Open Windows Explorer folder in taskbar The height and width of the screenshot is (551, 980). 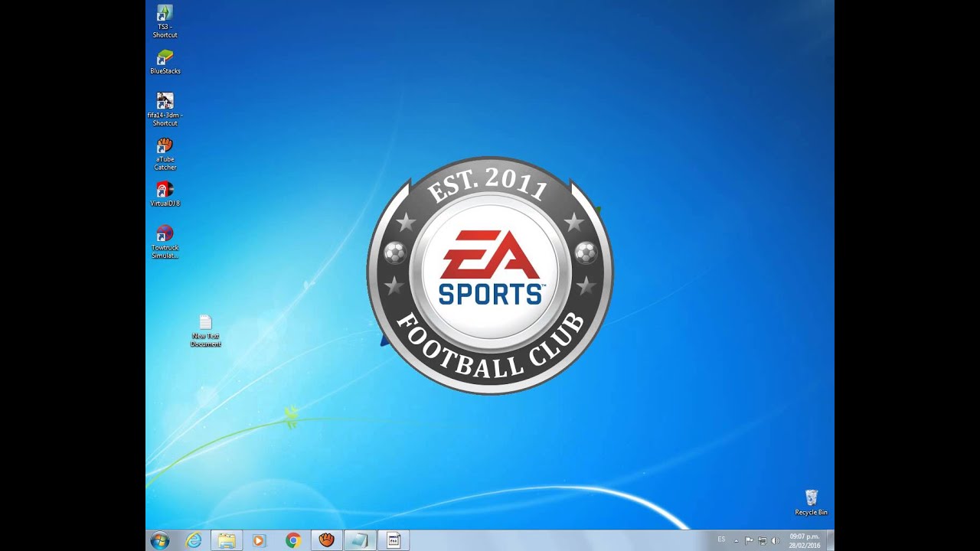click(x=227, y=540)
